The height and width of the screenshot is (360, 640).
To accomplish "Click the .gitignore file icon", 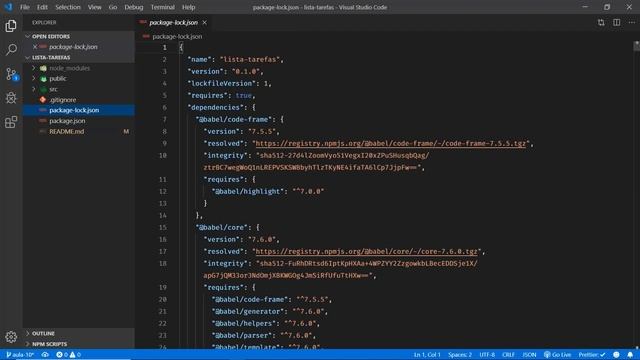I will tap(43, 100).
